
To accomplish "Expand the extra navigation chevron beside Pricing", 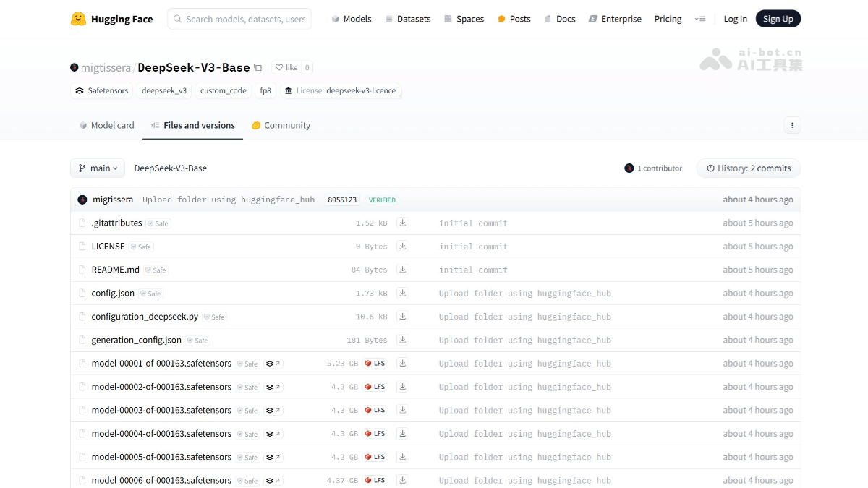I will coord(699,18).
